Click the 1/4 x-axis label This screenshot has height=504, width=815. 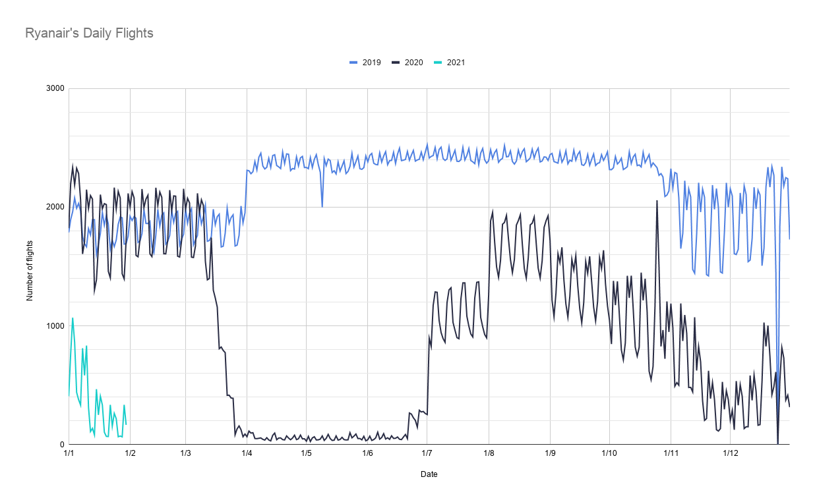(x=247, y=454)
